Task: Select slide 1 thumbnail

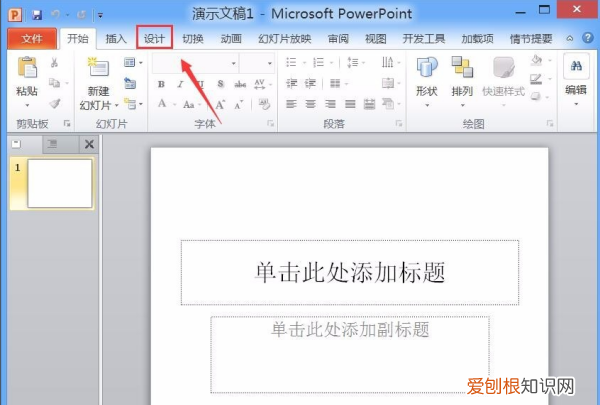Action: click(x=60, y=183)
